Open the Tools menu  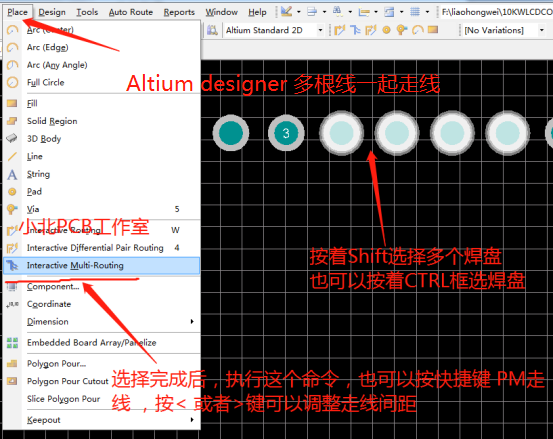[87, 12]
